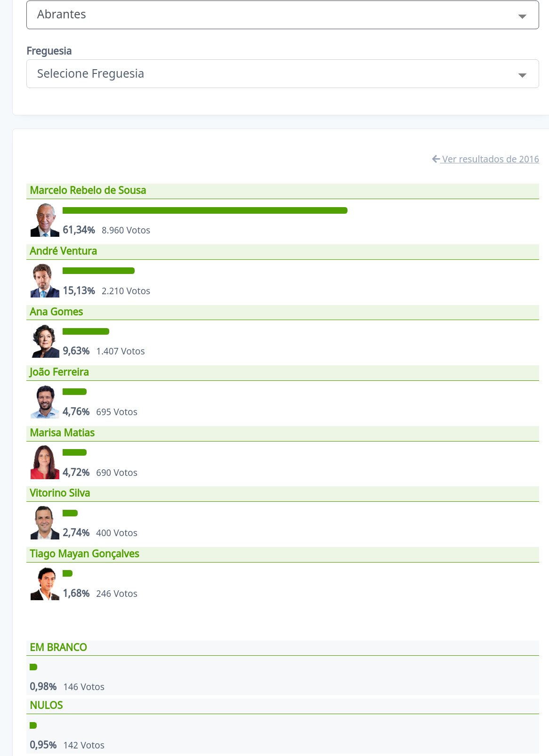
Task: Click Vitorino Silva's candidate photo
Action: (45, 523)
